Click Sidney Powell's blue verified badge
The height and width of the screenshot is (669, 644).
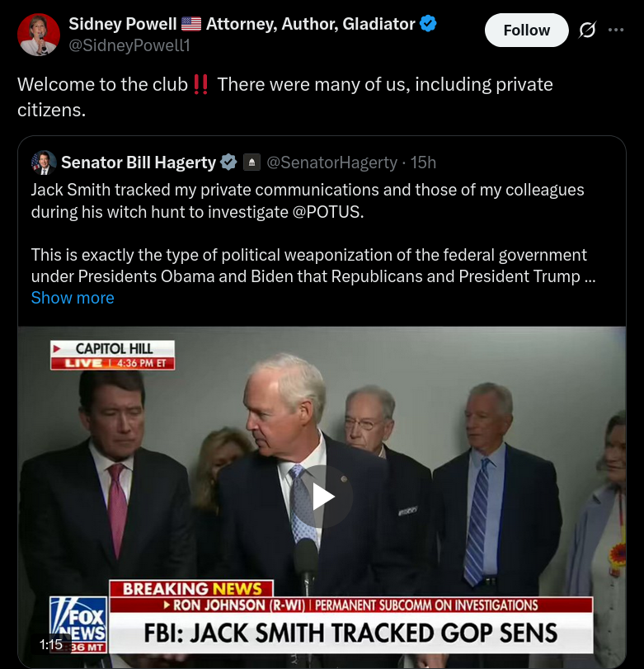(428, 24)
